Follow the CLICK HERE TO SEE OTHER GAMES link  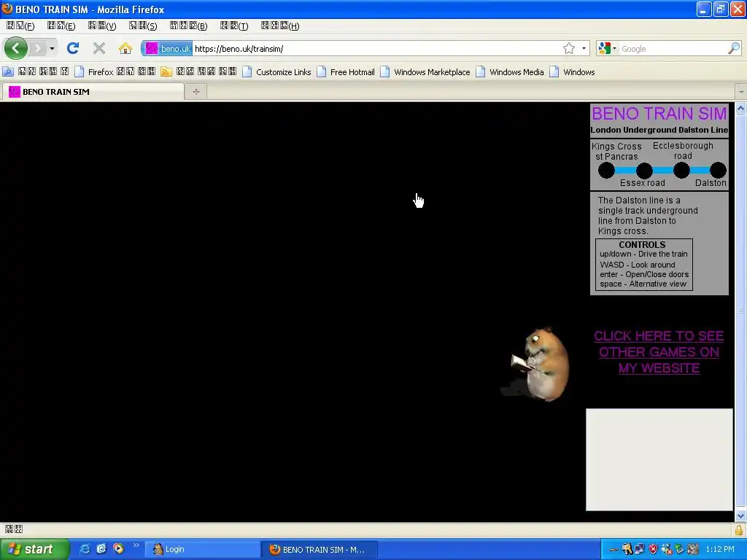pyautogui.click(x=659, y=352)
